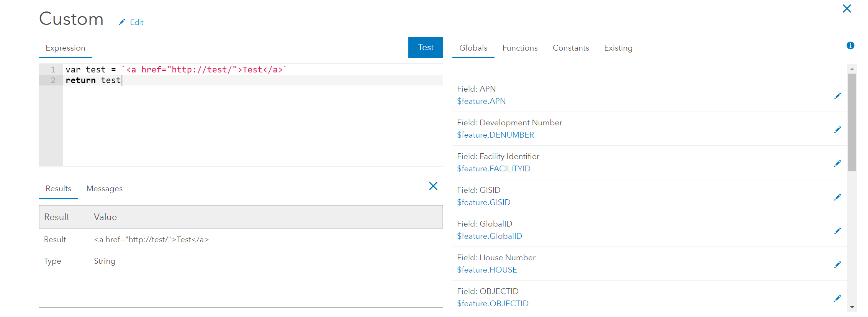Close the expression editor dialog
The image size is (868, 317).
847,8
